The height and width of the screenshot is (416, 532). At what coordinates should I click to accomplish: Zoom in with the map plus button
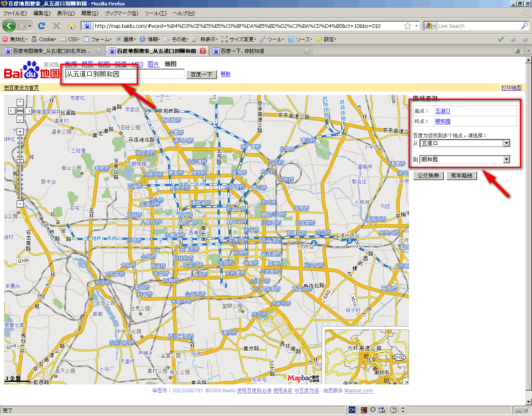pyautogui.click(x=20, y=132)
